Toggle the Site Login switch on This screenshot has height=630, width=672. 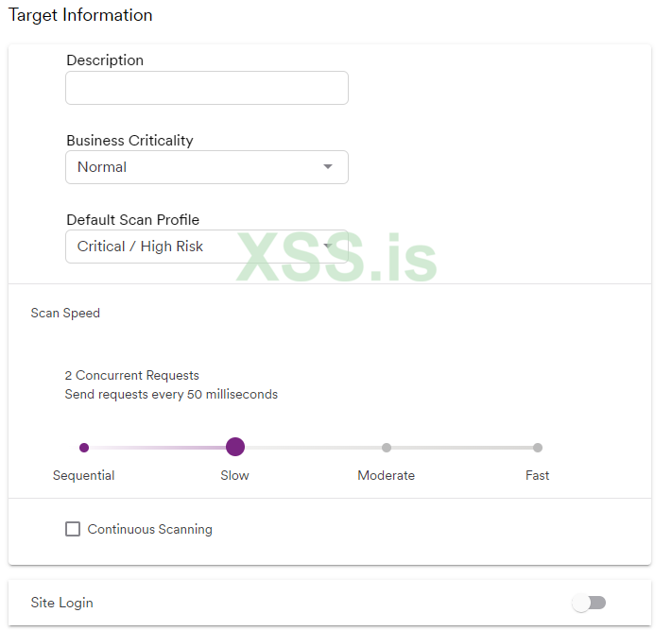589,603
